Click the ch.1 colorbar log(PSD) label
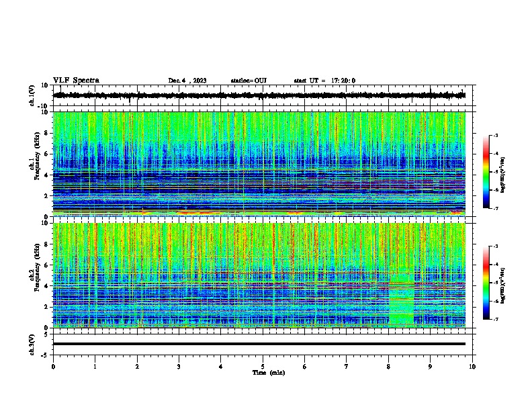Viewport: 532px width, 411px height. pyautogui.click(x=502, y=175)
